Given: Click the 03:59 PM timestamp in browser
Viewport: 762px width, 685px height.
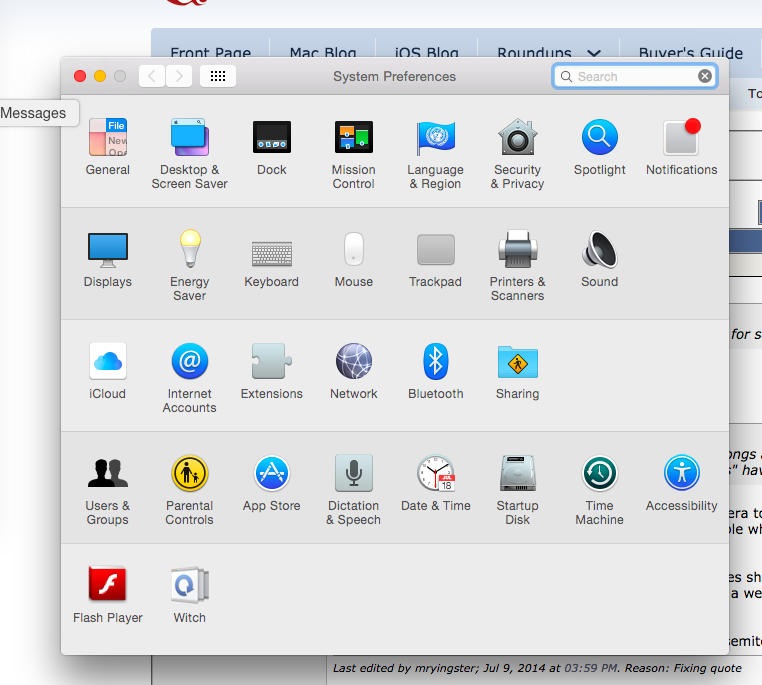Looking at the screenshot, I should (590, 668).
